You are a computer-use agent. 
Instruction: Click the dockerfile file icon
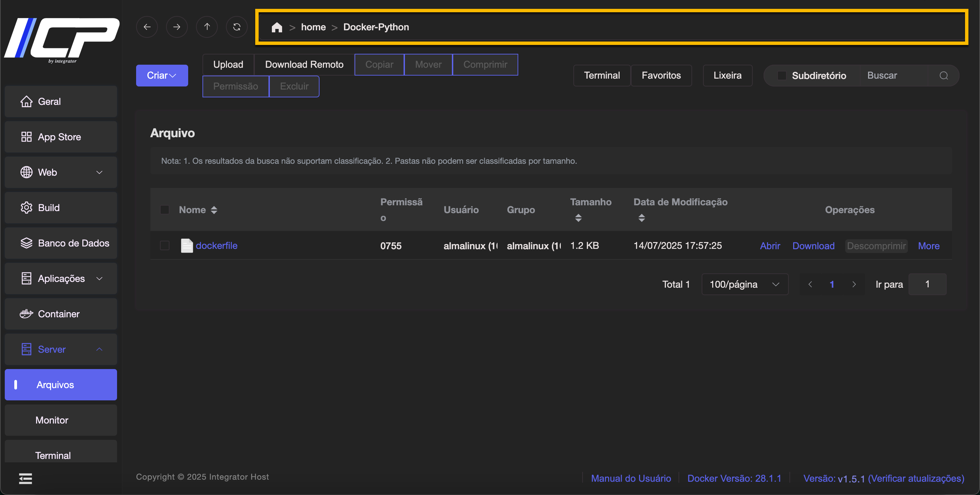[187, 246]
